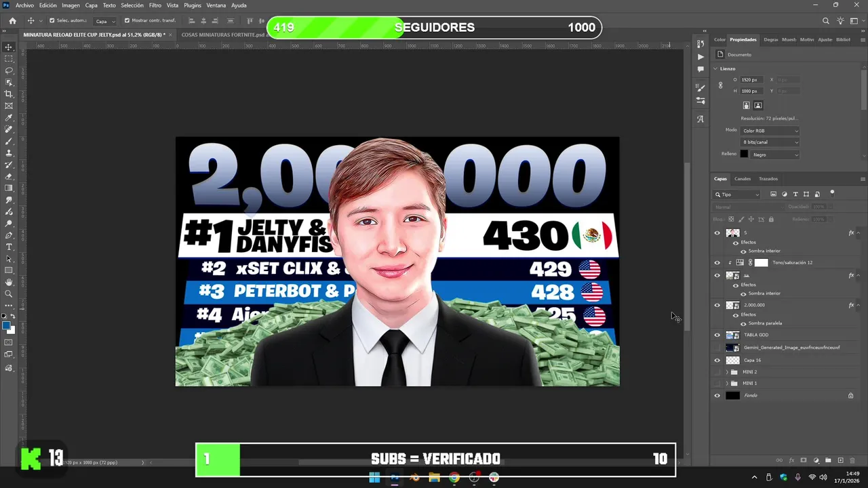Select the Object Selection tool
The image size is (868, 488).
pyautogui.click(x=9, y=82)
